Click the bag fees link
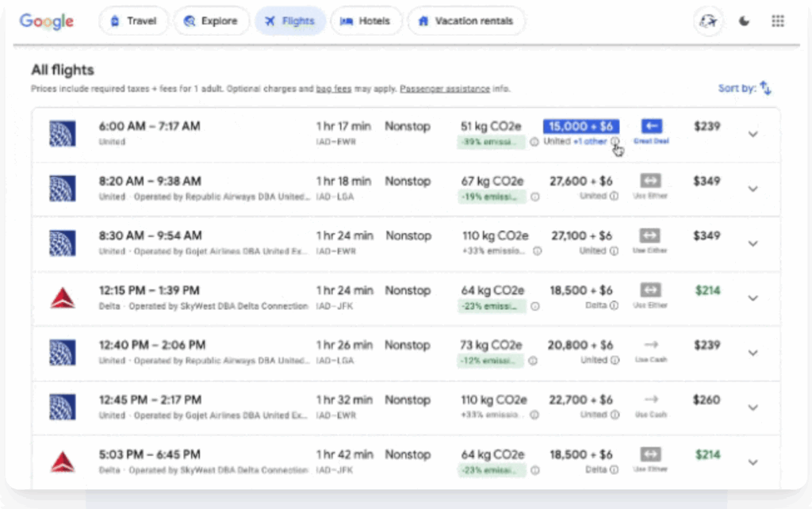 point(333,89)
